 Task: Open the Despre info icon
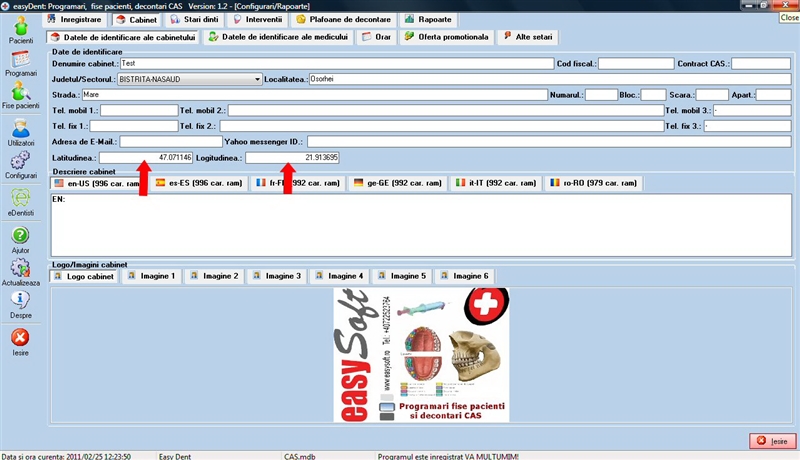point(20,303)
